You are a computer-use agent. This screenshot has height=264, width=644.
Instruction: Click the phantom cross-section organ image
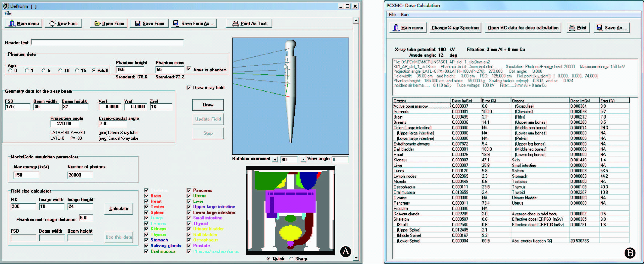coord(290,210)
